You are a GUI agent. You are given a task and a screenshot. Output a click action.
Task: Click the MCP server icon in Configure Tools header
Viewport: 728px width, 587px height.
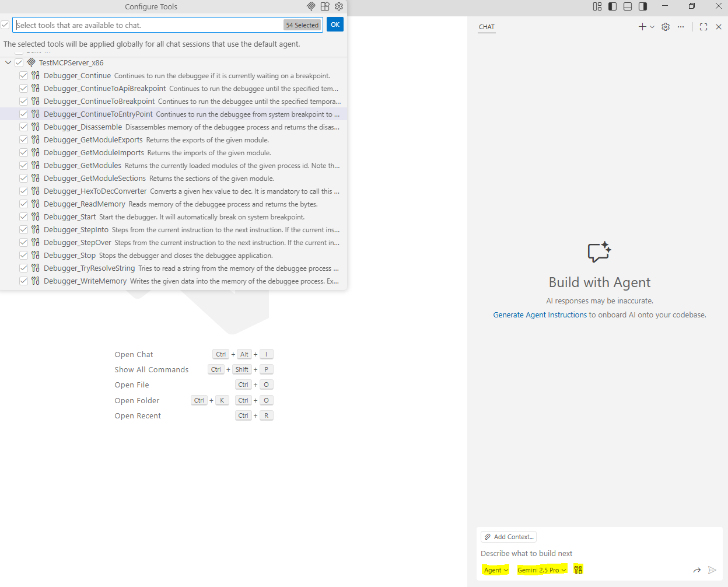[x=311, y=6]
